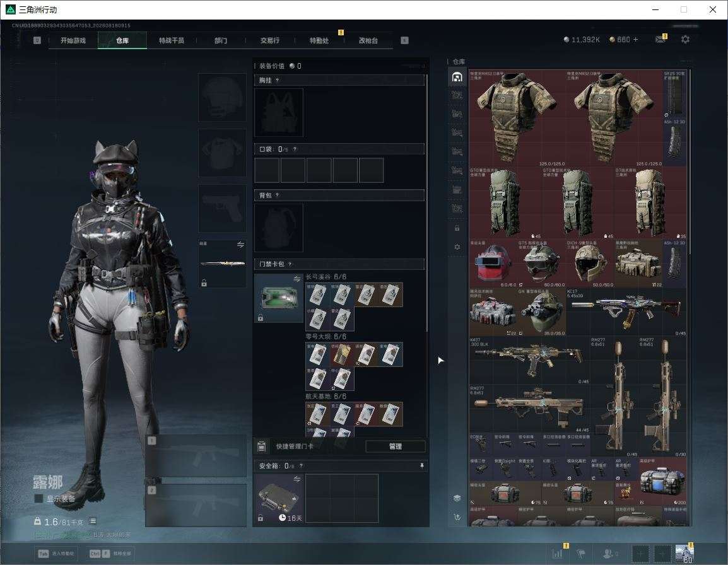The height and width of the screenshot is (565, 728).
Task: Open the 改枪台 tab
Action: (368, 40)
